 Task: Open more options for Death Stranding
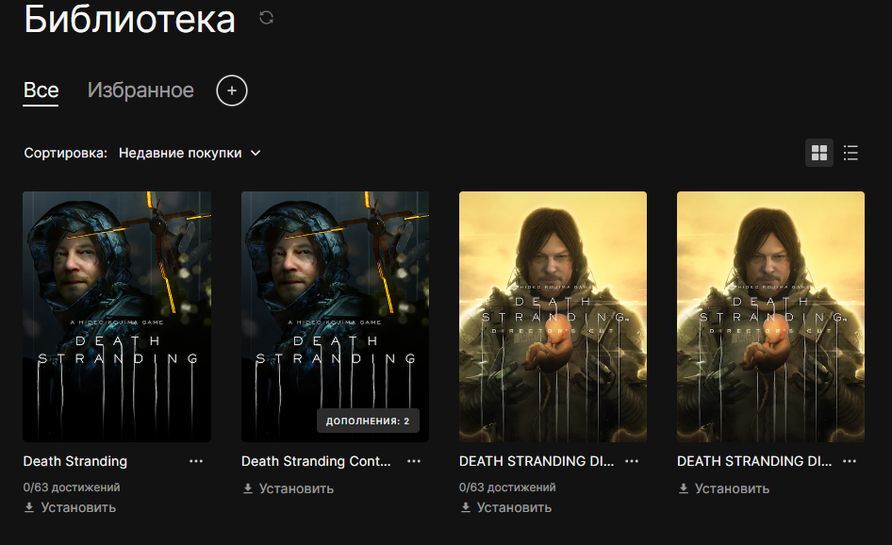click(196, 461)
